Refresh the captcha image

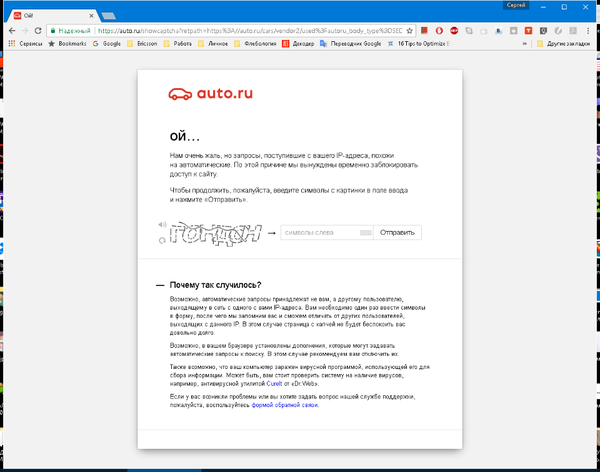(162, 241)
